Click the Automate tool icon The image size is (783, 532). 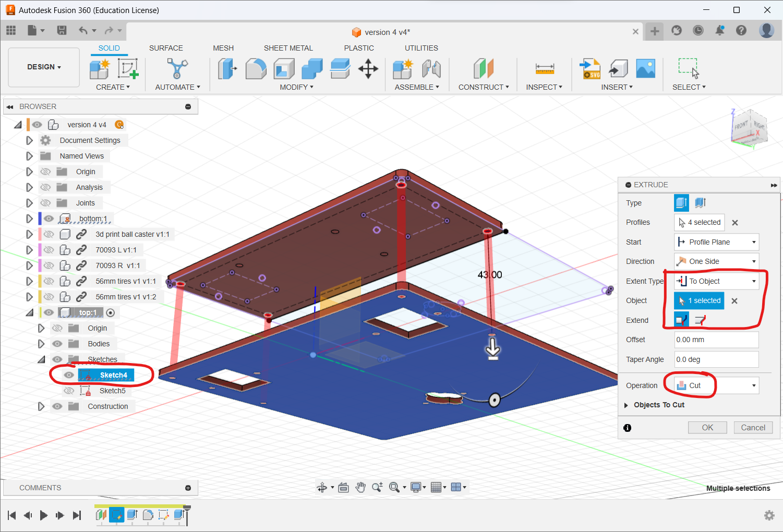point(177,68)
